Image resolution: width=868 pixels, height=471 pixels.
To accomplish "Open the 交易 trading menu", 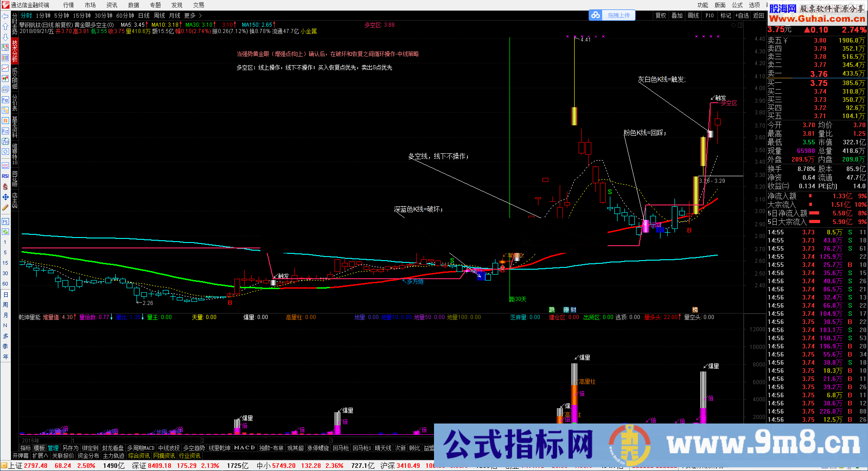I will click(198, 5).
